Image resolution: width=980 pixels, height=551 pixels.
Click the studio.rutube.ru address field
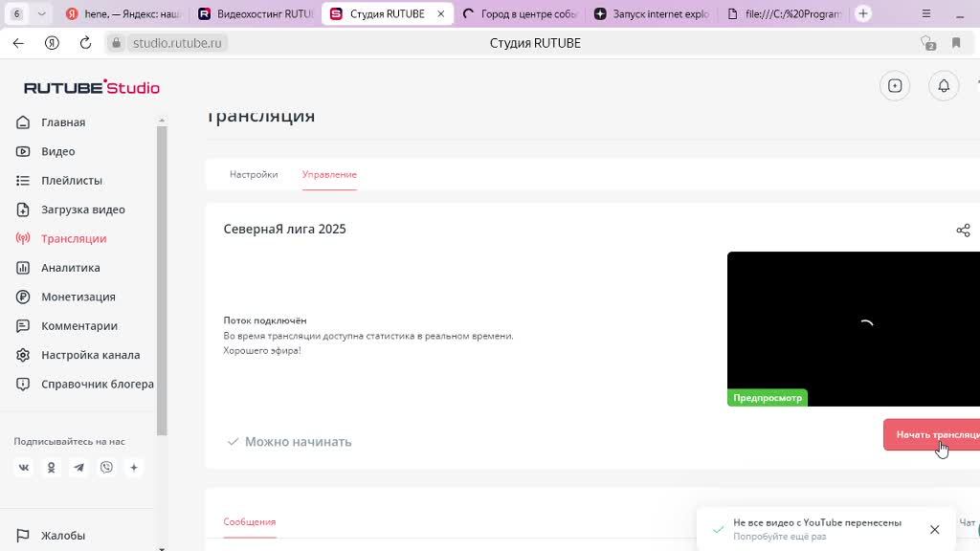[177, 43]
